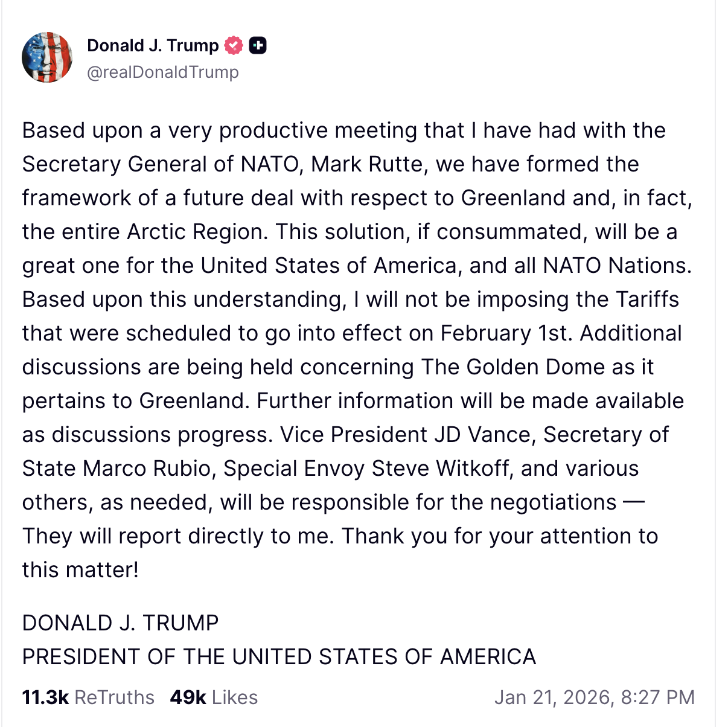View the 11.3k ReTruths list
Viewport: 728px width, 727px height.
tap(88, 697)
